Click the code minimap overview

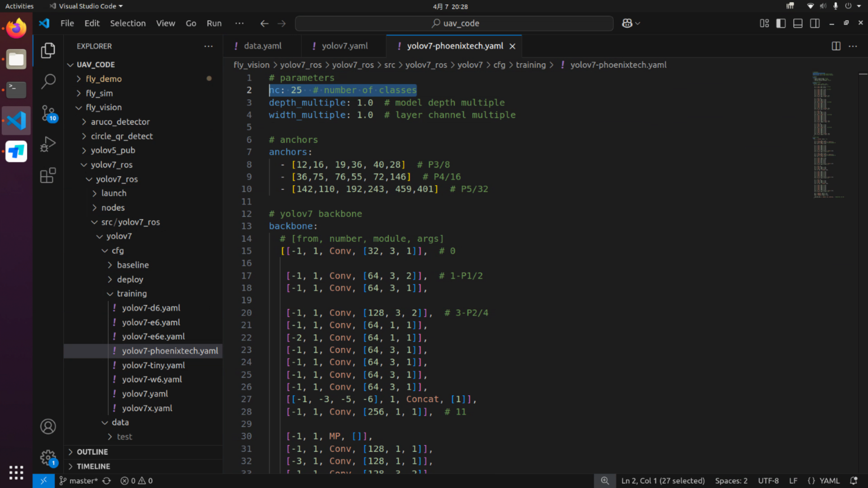[828, 135]
